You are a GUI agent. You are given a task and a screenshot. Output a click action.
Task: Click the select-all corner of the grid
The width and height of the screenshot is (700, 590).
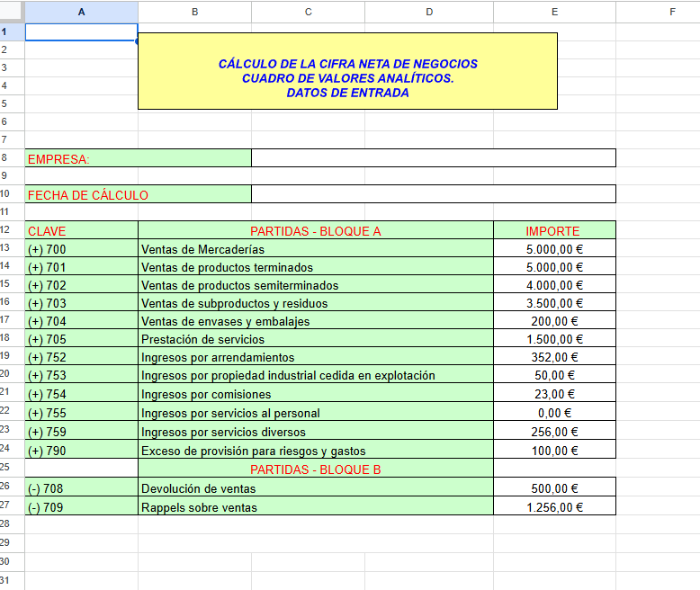(x=12, y=12)
